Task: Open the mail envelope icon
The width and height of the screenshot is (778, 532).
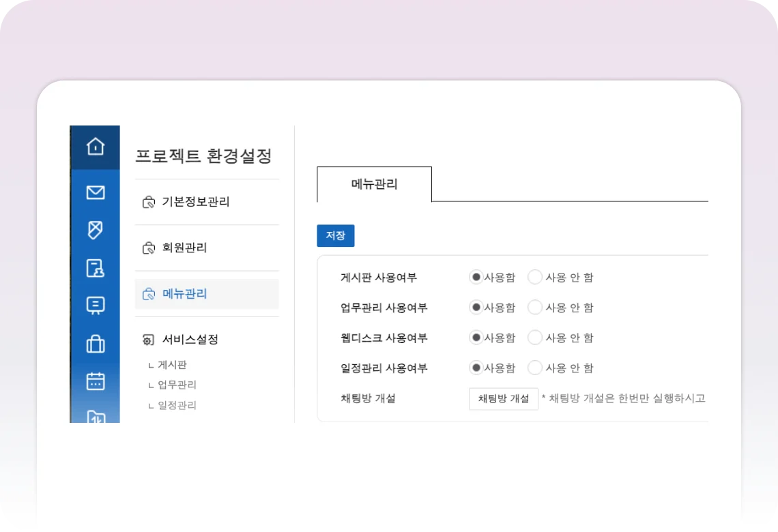Action: pyautogui.click(x=96, y=192)
